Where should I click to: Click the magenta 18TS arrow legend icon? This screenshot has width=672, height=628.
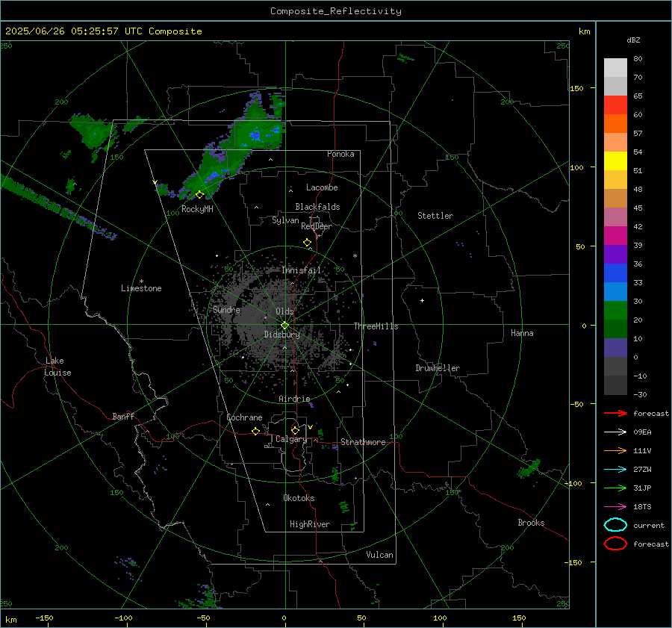point(615,506)
